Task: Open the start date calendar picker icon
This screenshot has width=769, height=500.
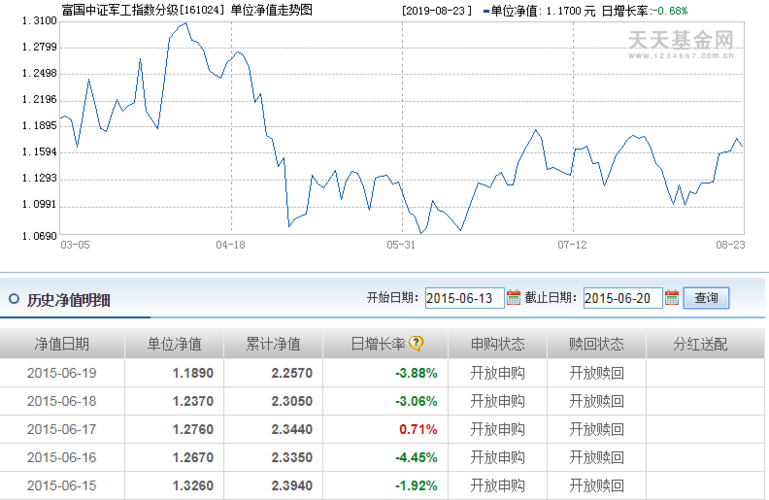Action: tap(513, 298)
